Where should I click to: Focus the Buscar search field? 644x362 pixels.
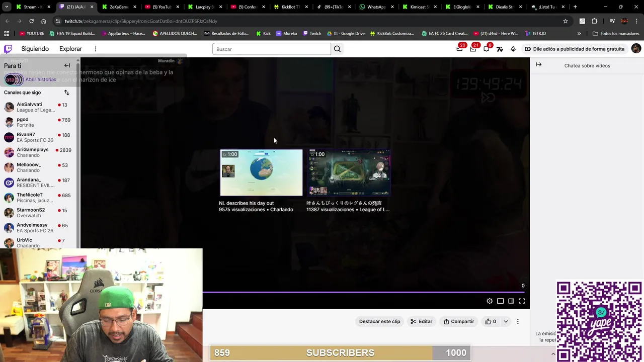(271, 49)
